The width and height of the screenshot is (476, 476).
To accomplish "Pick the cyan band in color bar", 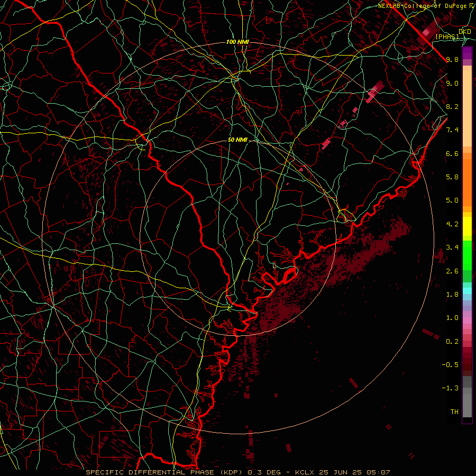I will tap(467, 291).
